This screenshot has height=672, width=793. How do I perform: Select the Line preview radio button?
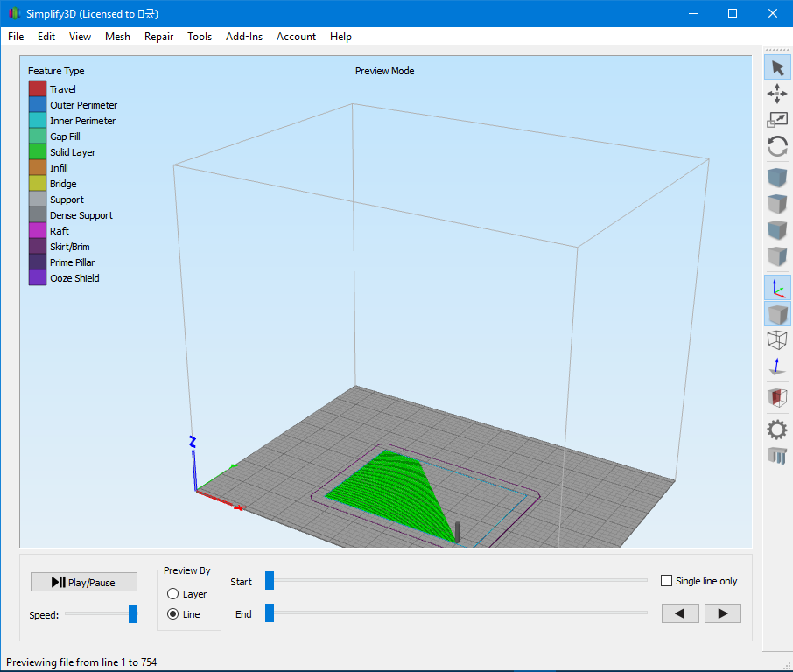click(173, 614)
